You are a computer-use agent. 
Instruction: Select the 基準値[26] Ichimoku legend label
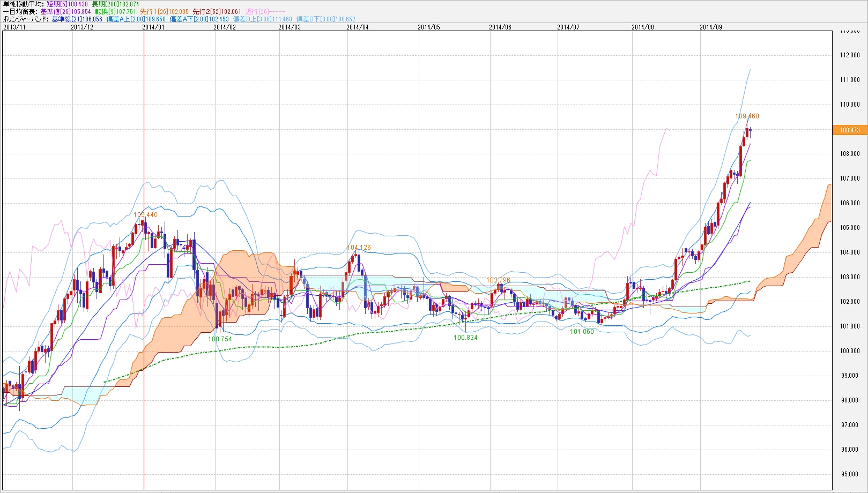[x=66, y=12]
